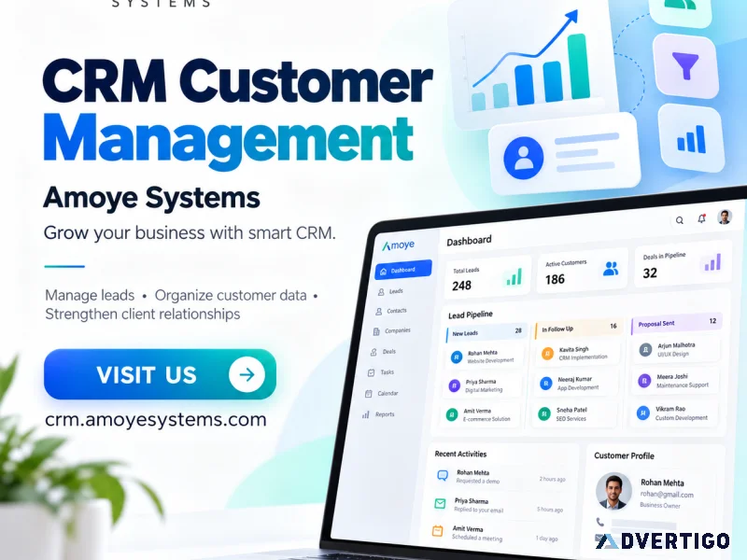Screen dimensions: 747x560
Task: Click the email icon beside Priya Sharma activity
Action: coord(440,503)
